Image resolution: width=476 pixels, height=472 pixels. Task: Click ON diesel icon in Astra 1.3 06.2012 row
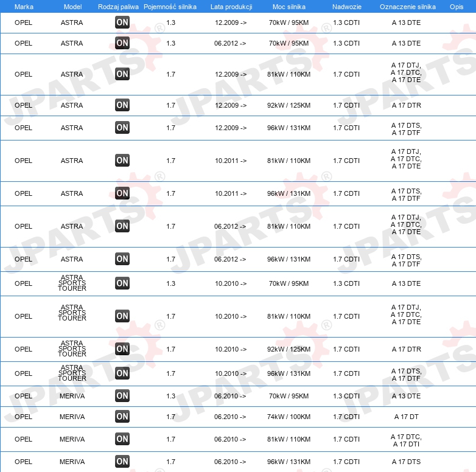[122, 43]
